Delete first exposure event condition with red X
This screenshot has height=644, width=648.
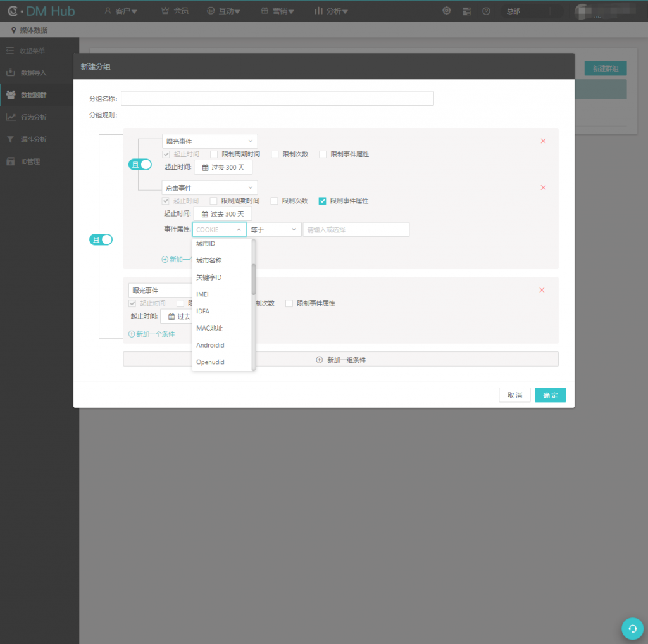click(543, 141)
